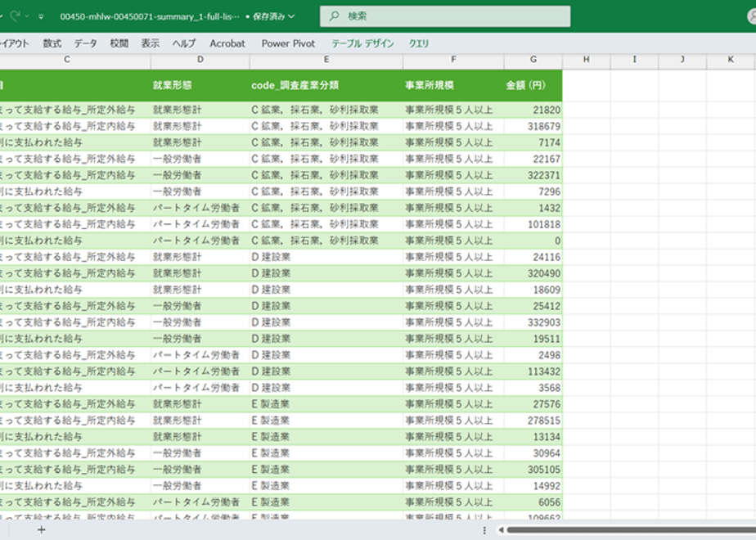Open the 数式 ribbon tab
Screen dimensions: 756x540
click(52, 43)
